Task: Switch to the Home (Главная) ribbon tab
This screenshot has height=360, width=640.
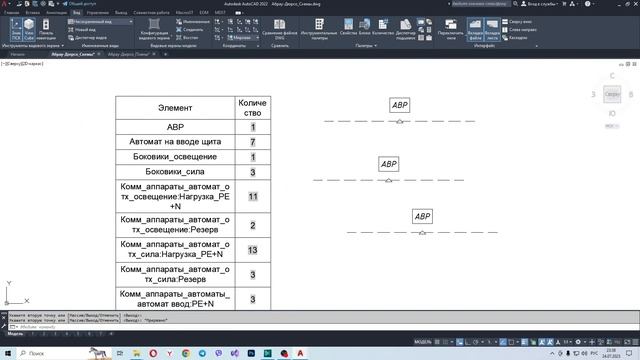Action: coord(11,13)
